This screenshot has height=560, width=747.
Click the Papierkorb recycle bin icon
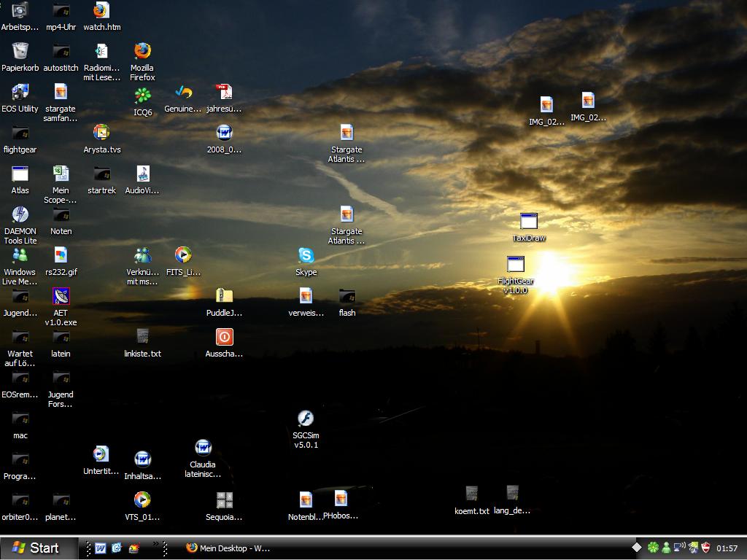(x=20, y=51)
